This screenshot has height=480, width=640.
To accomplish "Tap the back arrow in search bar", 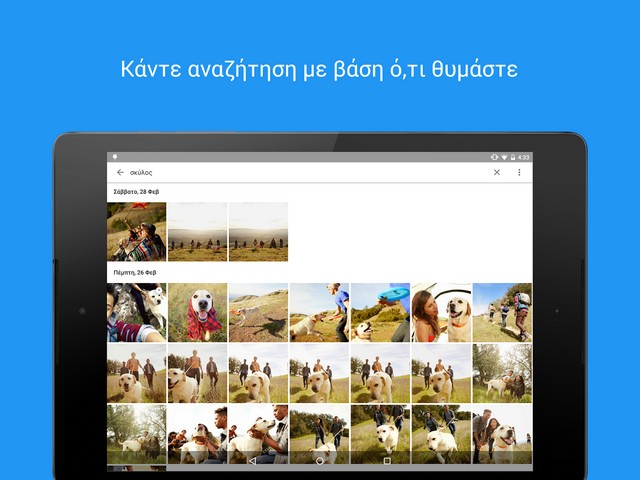I will pyautogui.click(x=120, y=172).
